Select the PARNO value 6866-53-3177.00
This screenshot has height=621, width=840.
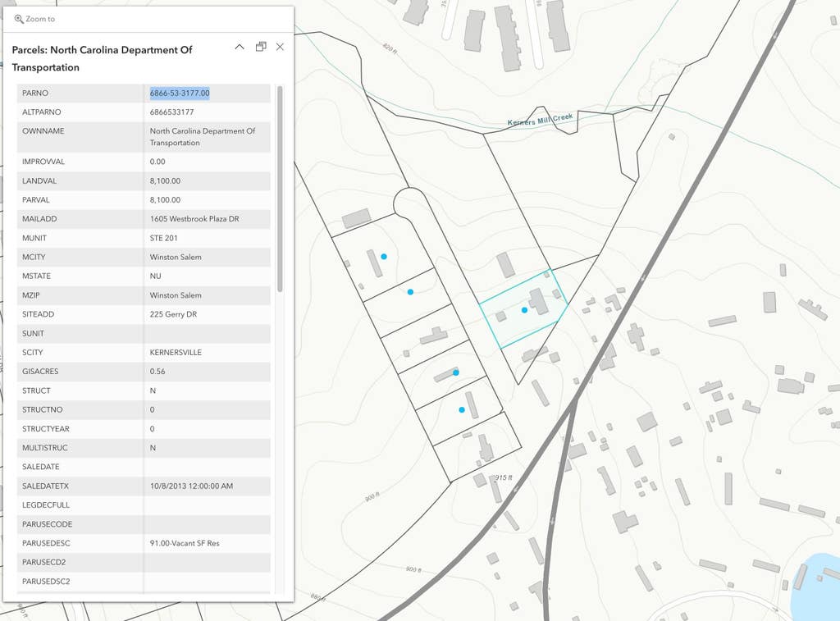tap(180, 93)
